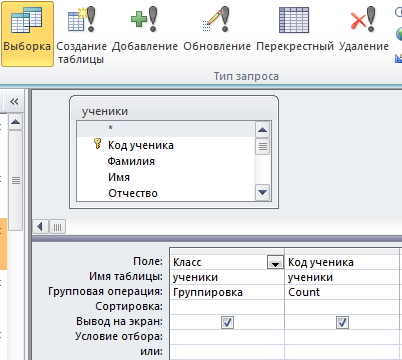This screenshot has height=360, width=402.
Task: Choose the Удаление delete query icon
Action: point(364,28)
